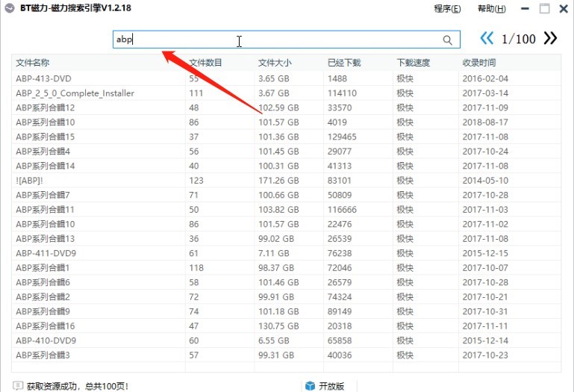Click the 129465 downloads cell
The width and height of the screenshot is (574, 392).
tap(342, 137)
